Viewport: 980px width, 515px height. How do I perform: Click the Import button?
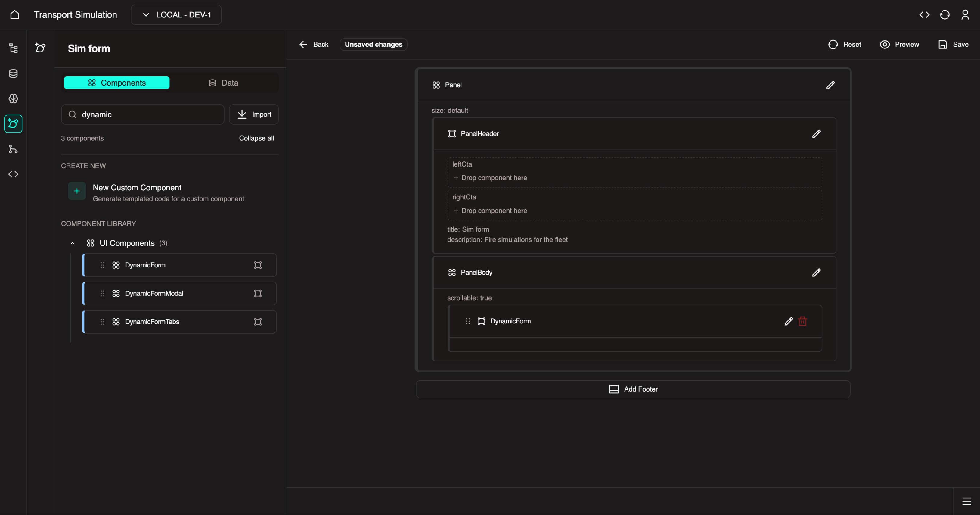[254, 114]
